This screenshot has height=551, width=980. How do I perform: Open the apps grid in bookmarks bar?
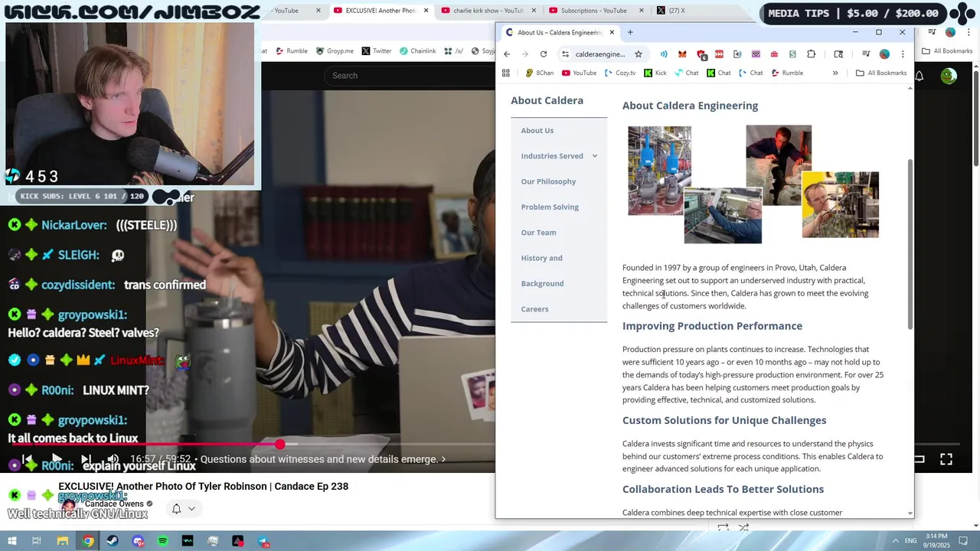[x=505, y=73]
